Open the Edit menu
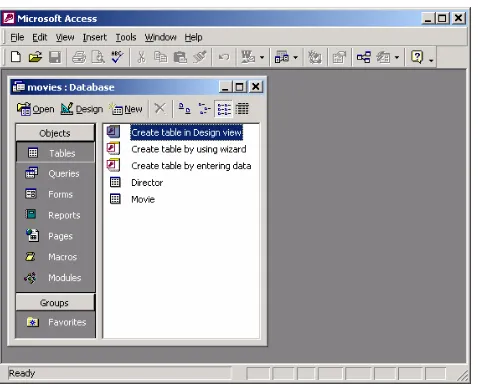This screenshot has width=478, height=388. coord(40,37)
